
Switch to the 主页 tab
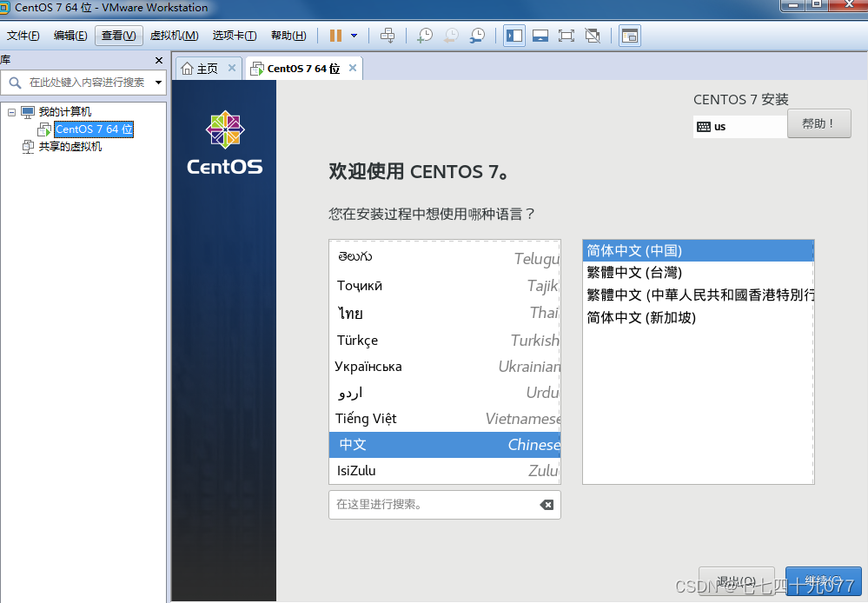click(x=207, y=66)
